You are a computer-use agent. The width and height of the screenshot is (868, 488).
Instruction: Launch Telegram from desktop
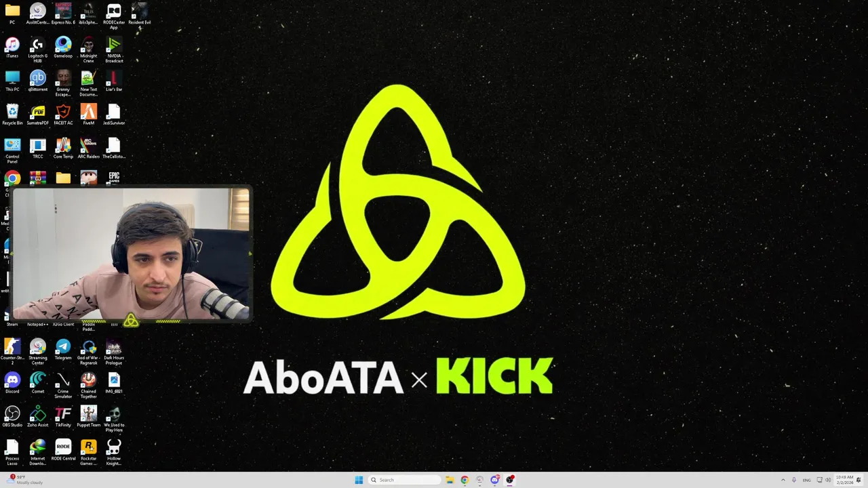[63, 350]
